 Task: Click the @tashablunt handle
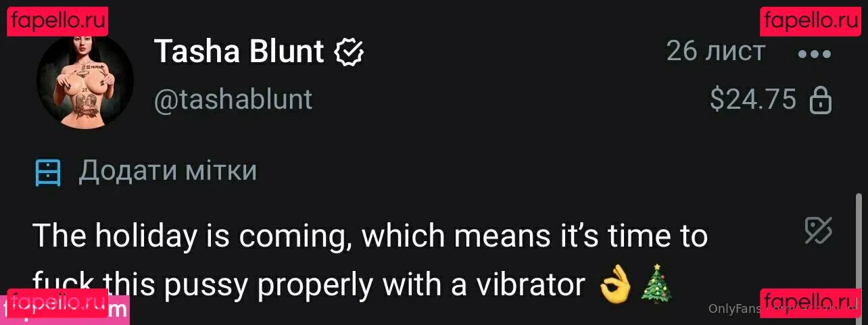(x=233, y=100)
